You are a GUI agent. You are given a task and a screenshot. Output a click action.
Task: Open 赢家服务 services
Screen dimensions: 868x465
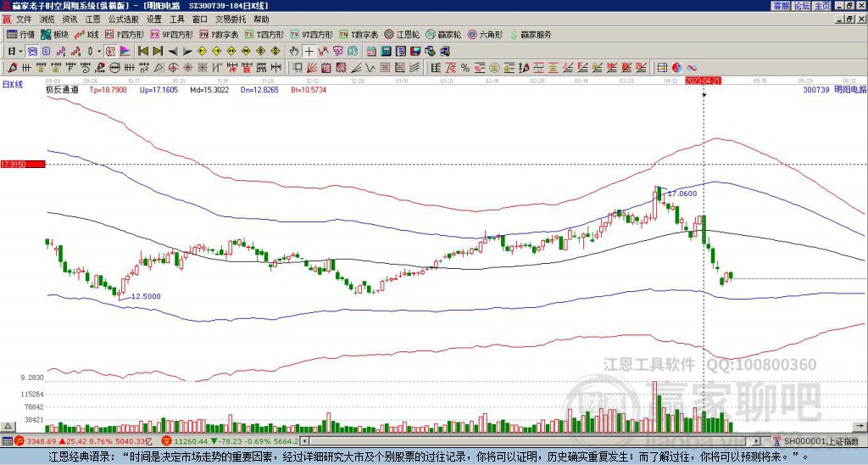click(531, 34)
